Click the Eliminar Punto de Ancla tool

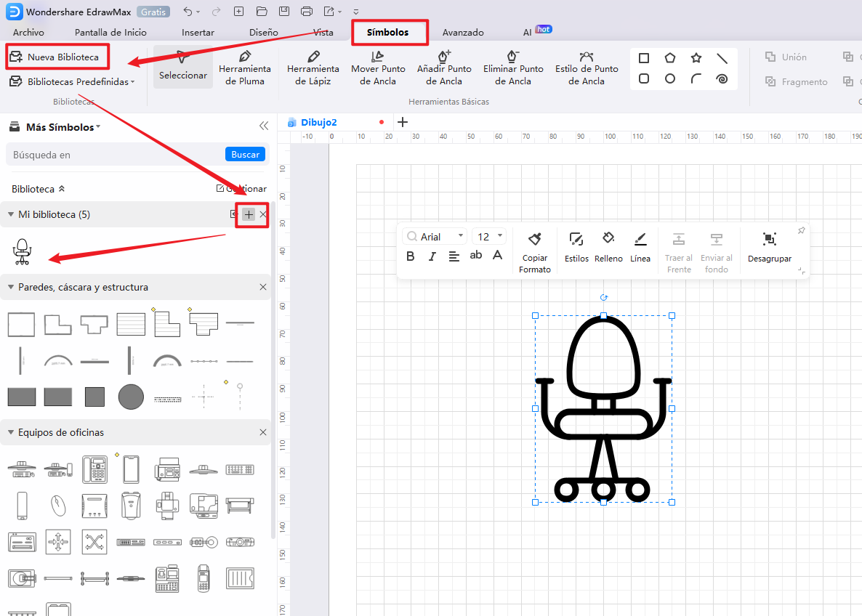point(513,68)
